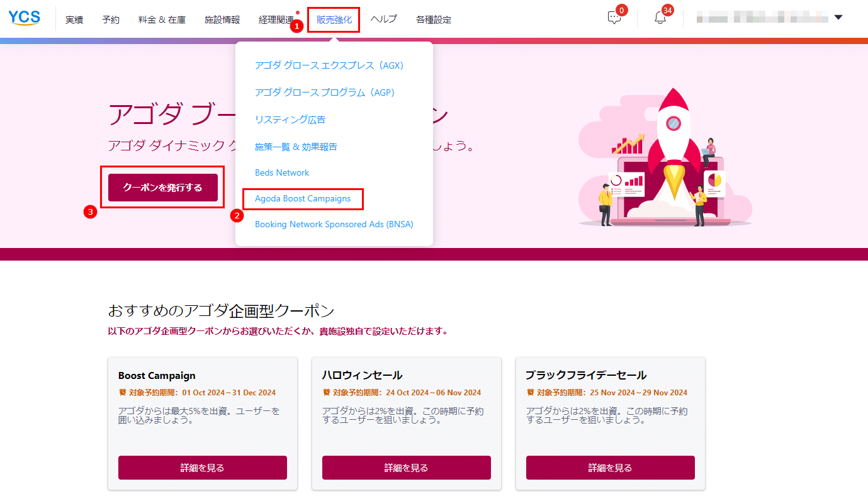Click the ブラックフライデーセール card title
Screen dimensions: 868x496
(x=586, y=376)
